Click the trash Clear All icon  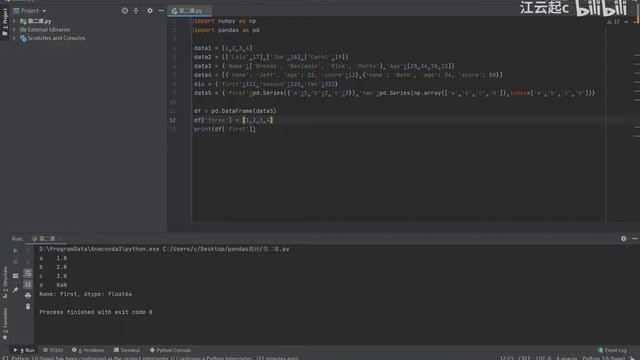28,306
